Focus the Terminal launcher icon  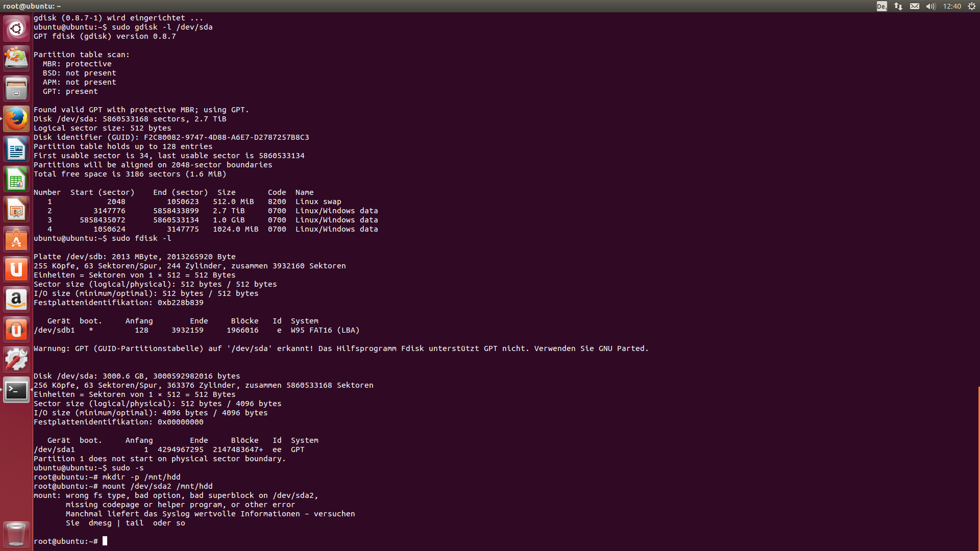(x=16, y=390)
